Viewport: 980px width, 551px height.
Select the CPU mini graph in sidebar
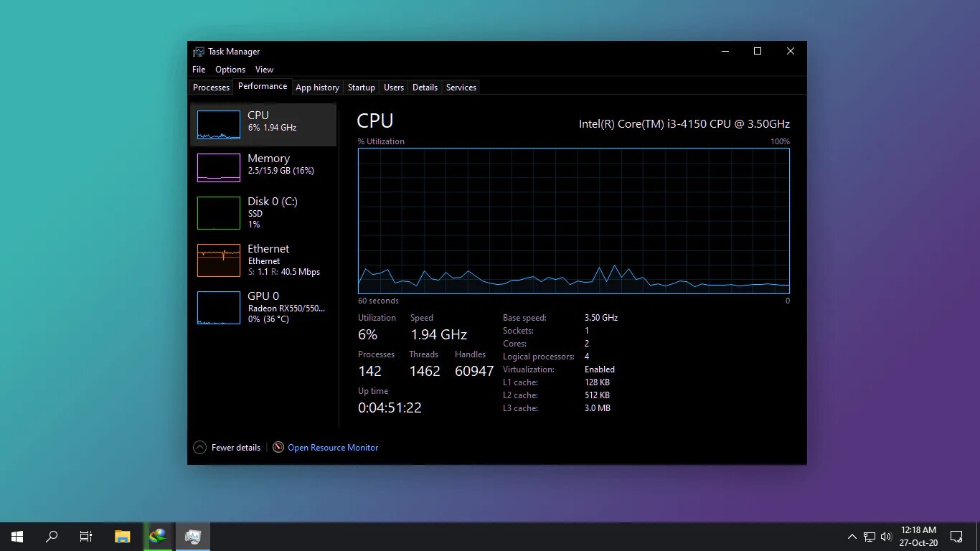pyautogui.click(x=219, y=124)
